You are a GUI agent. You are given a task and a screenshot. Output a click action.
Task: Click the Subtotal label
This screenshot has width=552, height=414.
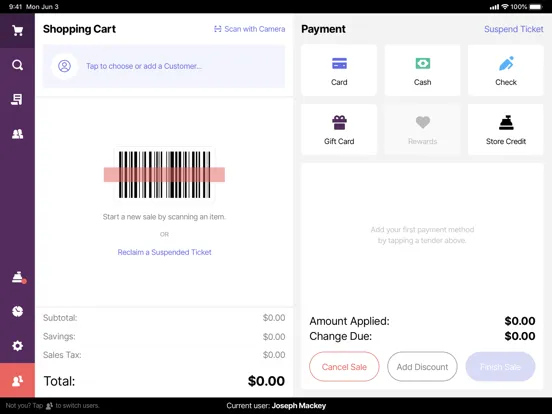60,318
